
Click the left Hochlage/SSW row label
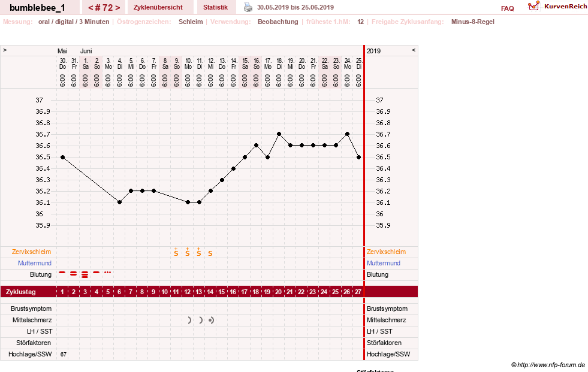(30, 354)
